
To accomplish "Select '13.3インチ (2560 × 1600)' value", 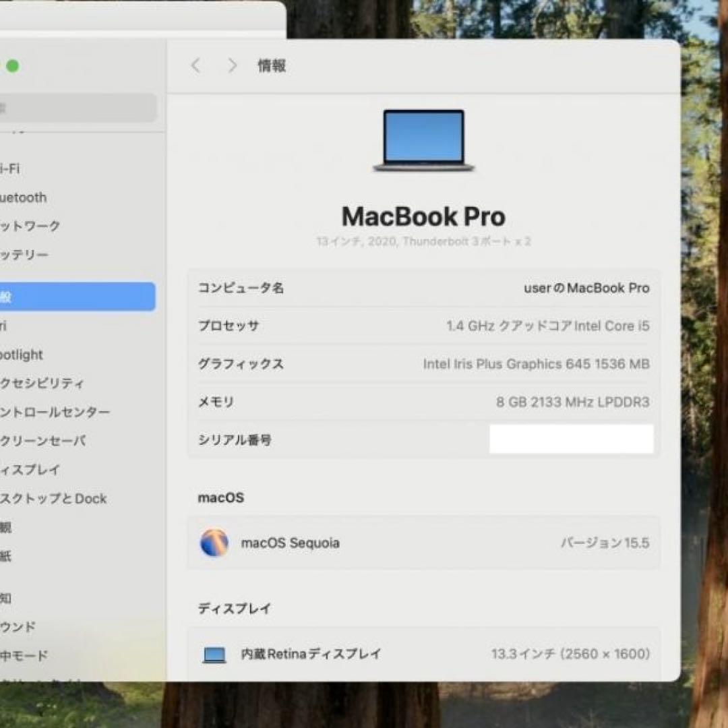I will [x=571, y=654].
